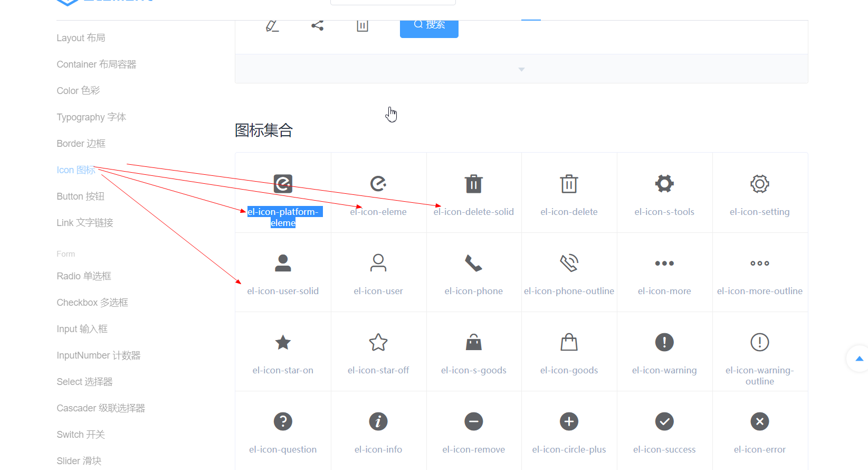Select the el-icon-success checkmark icon
This screenshot has width=868, height=470.
pos(664,421)
